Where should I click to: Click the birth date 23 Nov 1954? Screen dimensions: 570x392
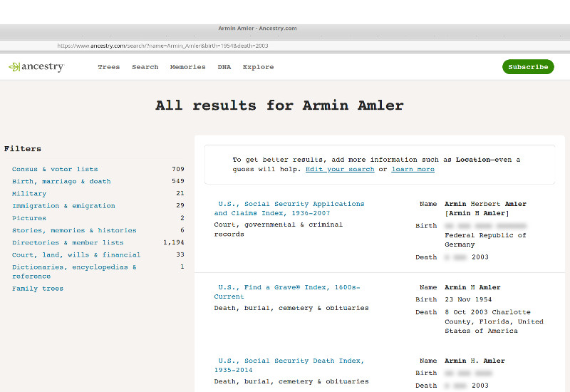click(468, 299)
